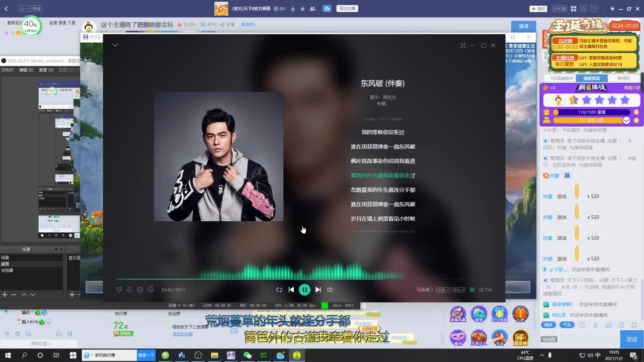Go back with the top-left arrow
The width and height of the screenshot is (644, 362).
(x=6, y=9)
